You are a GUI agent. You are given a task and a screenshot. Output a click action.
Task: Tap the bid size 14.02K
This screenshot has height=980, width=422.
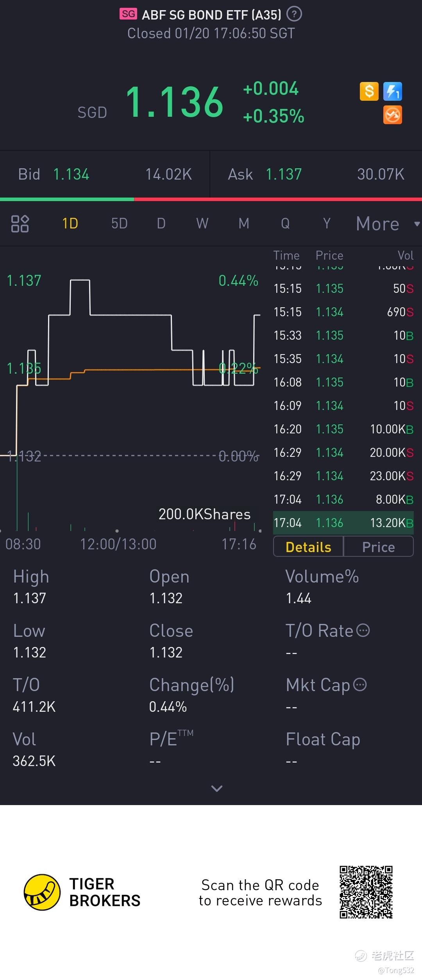169,174
